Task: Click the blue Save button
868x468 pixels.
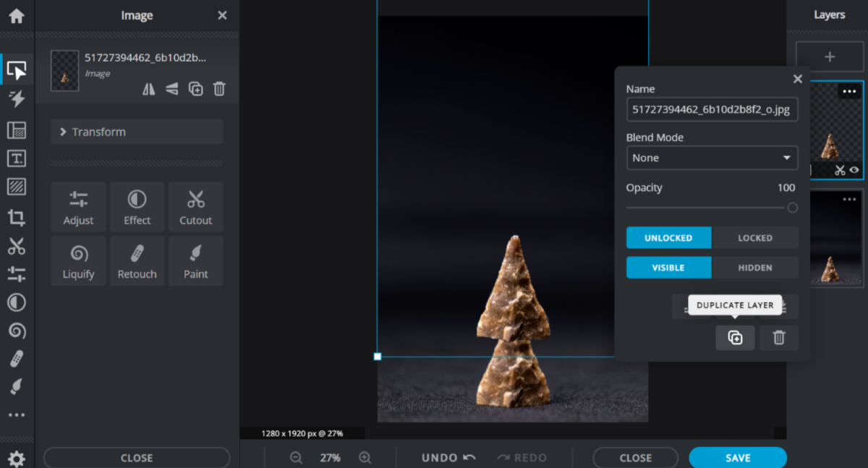Action: point(737,458)
